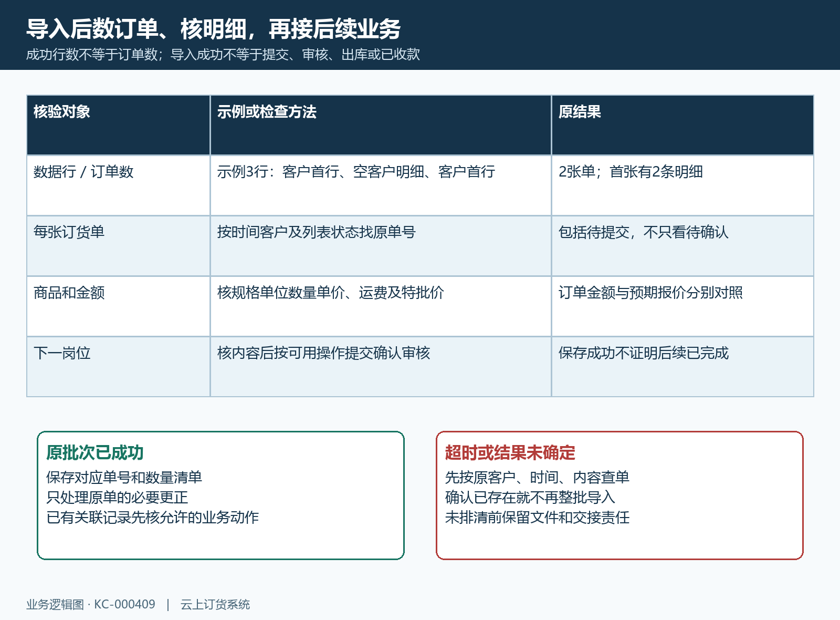Viewport: 840px width, 620px height.
Task: Click the title 导入后数订单、核明细，再接后续业务
Action: 214,29
